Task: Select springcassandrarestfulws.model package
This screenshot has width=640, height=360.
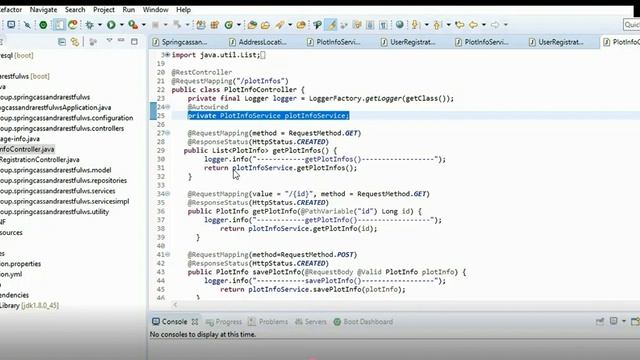Action: click(55, 170)
